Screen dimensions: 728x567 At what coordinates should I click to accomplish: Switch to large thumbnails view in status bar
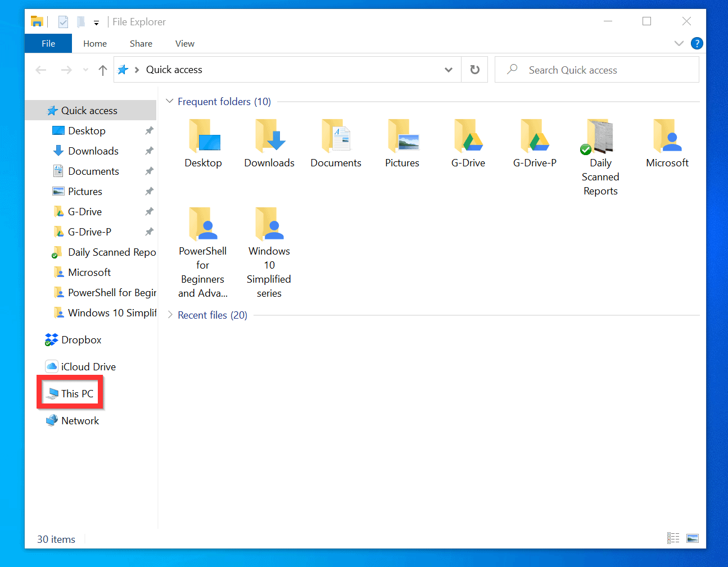click(x=692, y=538)
